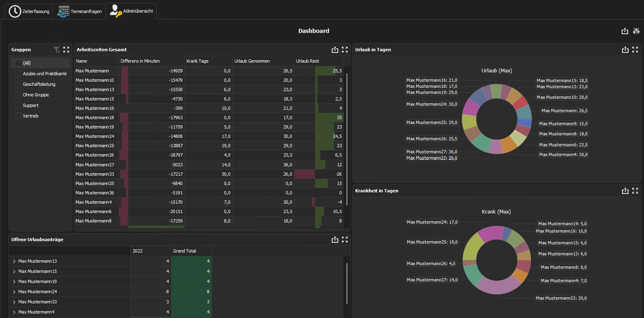Export the Krankheit in Tagen chart
644x318 pixels.
[625, 191]
